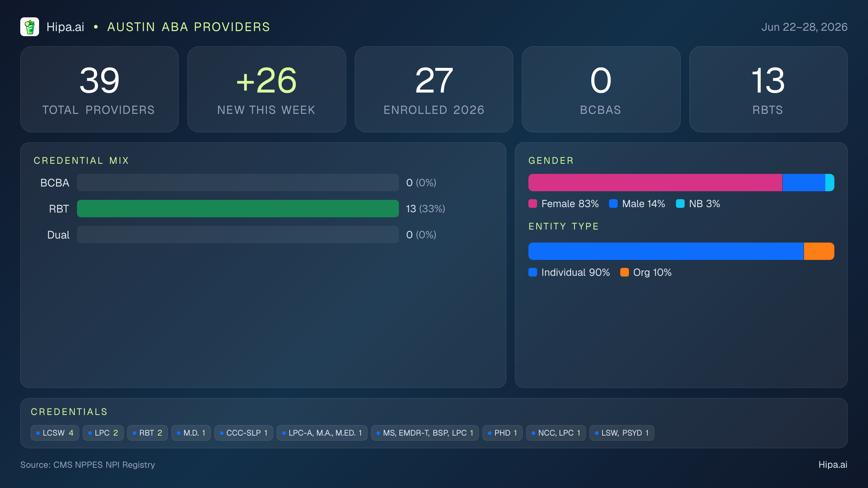Click cyan NB segment of gender bar
This screenshot has width=868, height=488.
tap(830, 183)
